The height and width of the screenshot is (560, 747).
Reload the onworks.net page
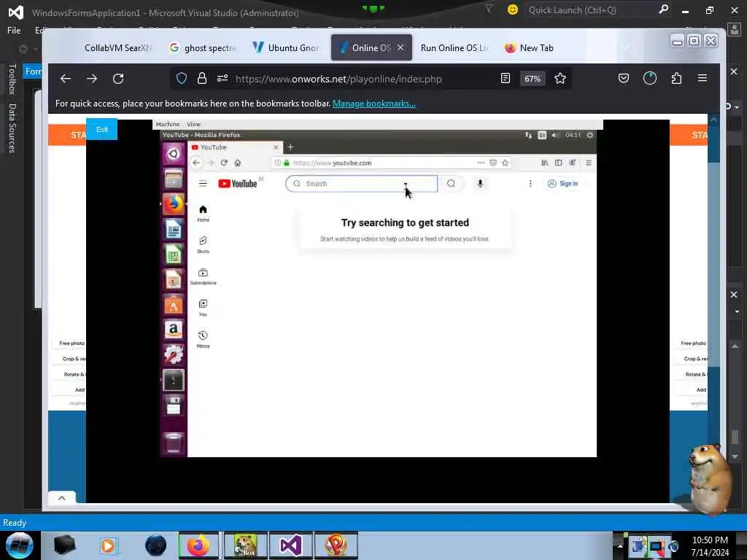[x=118, y=79]
